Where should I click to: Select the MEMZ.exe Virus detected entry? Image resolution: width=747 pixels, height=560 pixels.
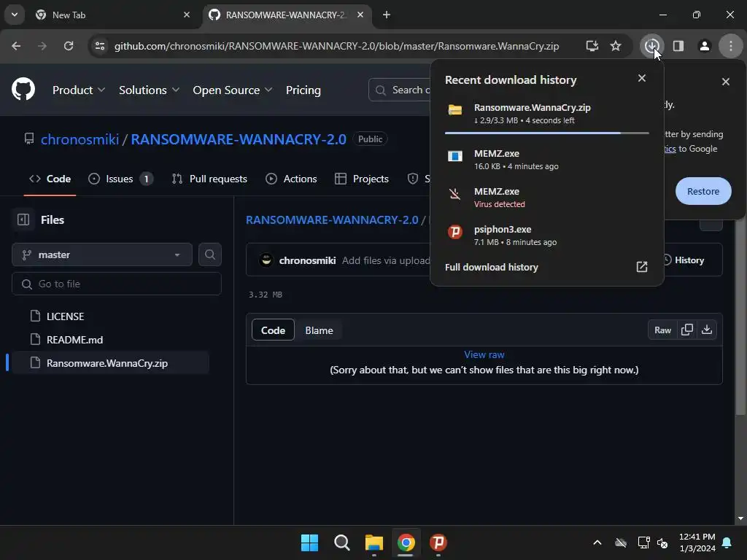click(x=546, y=198)
